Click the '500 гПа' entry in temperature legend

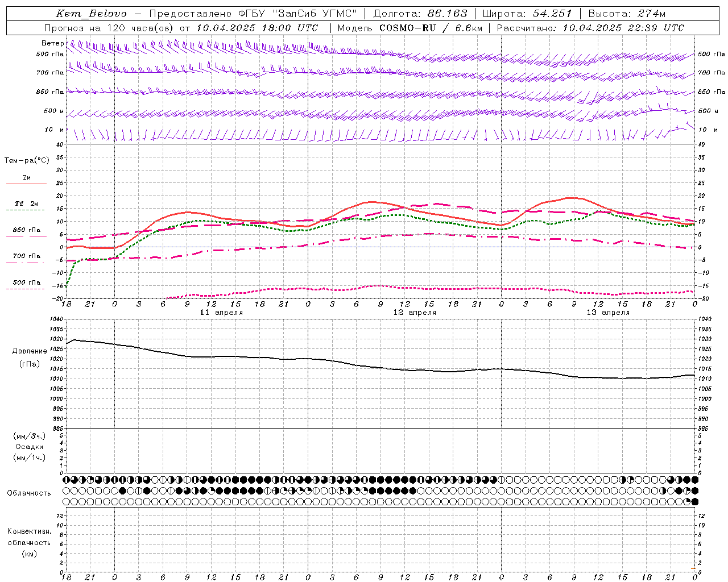coord(27,282)
